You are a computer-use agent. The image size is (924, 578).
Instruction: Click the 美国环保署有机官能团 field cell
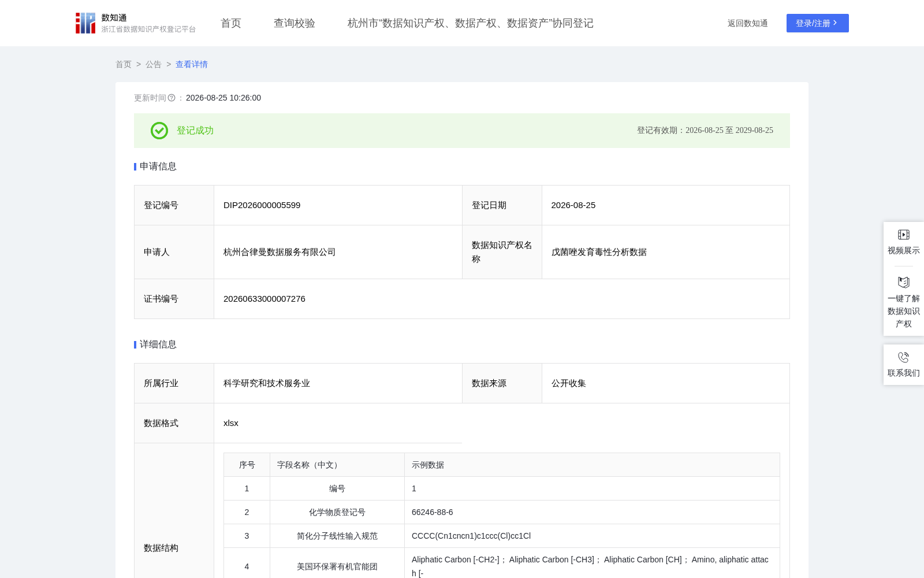coord(337,566)
